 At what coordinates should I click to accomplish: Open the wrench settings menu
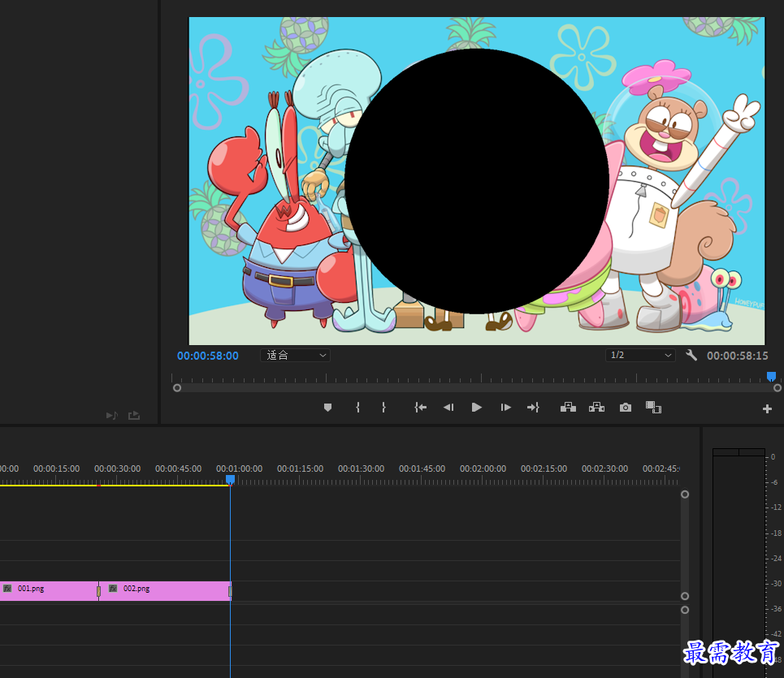[x=691, y=355]
